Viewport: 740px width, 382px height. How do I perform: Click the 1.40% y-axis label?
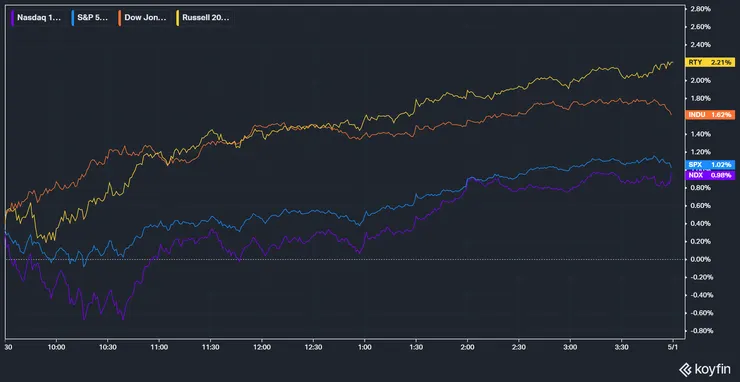click(x=702, y=134)
